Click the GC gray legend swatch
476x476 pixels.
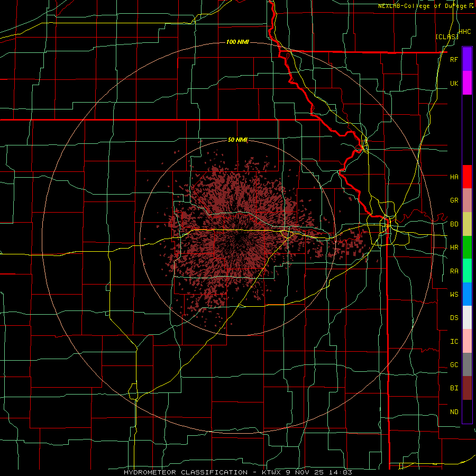(x=467, y=364)
